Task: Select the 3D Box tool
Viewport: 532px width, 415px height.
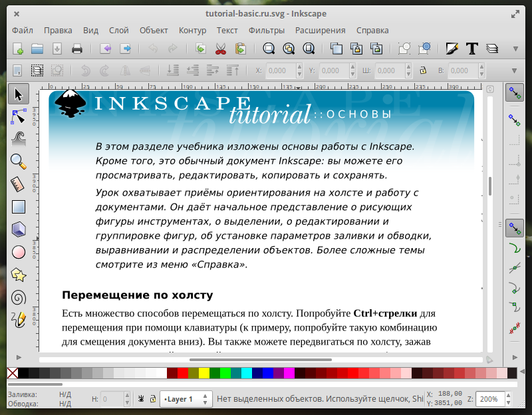Action: coord(19,229)
